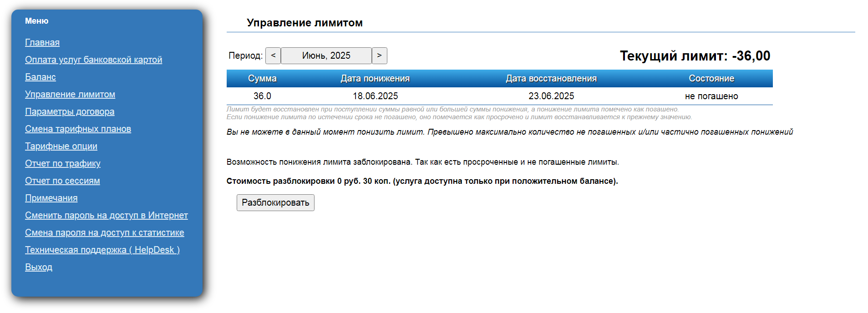
Task: Click the Состояние column header
Action: 711,78
